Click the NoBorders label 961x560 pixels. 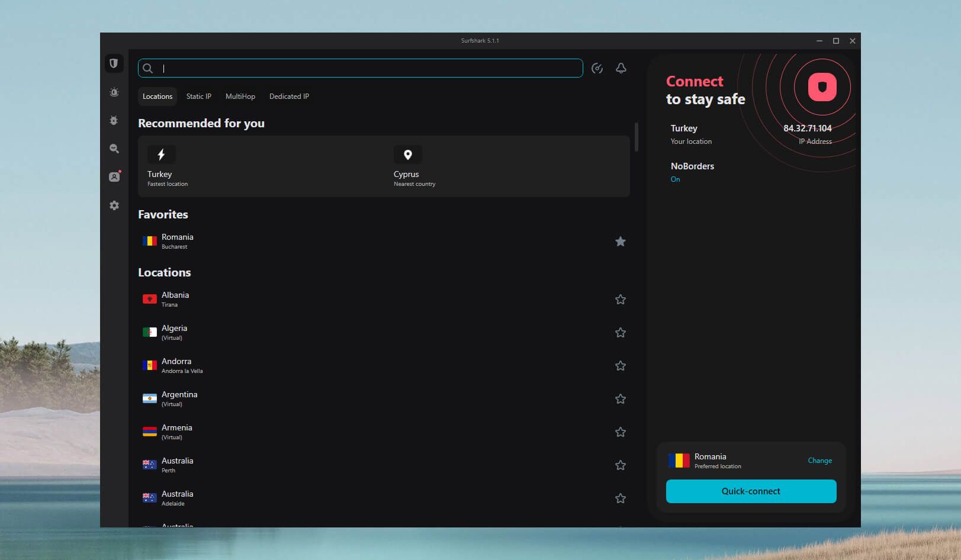(x=692, y=166)
